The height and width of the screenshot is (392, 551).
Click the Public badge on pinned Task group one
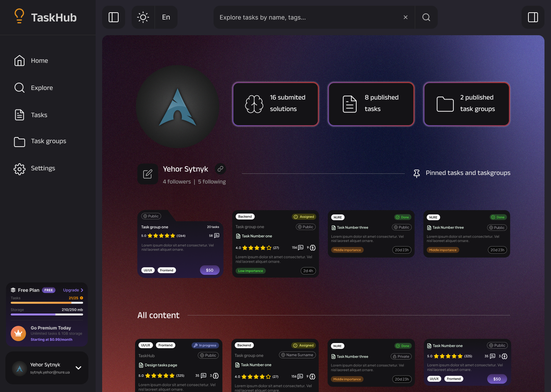click(x=151, y=216)
